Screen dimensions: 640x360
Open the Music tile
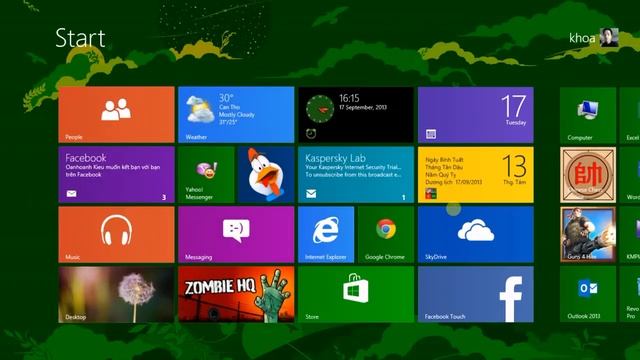[116, 235]
